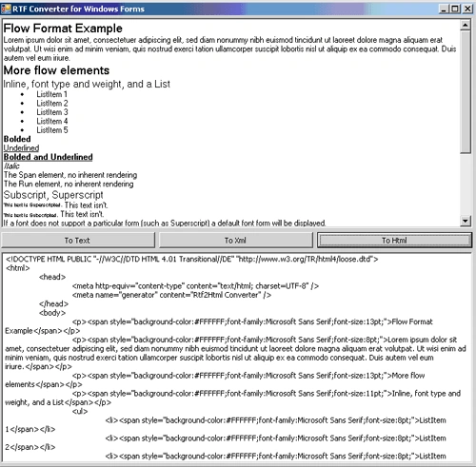Convert the document with To Xml
Image resolution: width=476 pixels, height=467 pixels.
[235, 241]
